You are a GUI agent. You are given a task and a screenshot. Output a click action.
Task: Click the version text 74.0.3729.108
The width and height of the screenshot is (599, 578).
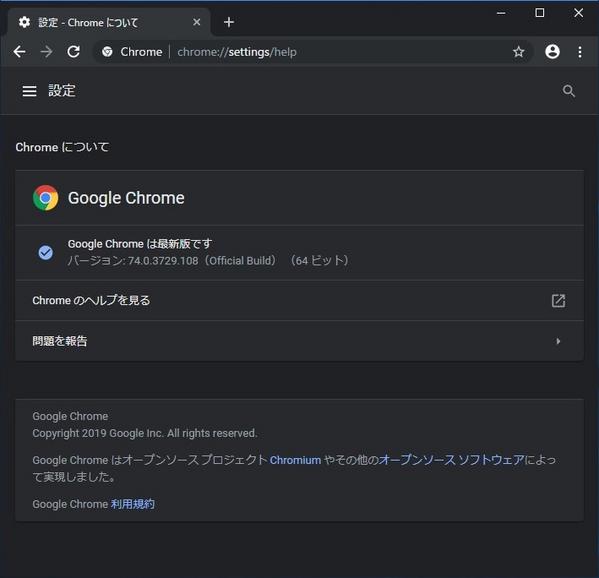(163, 261)
